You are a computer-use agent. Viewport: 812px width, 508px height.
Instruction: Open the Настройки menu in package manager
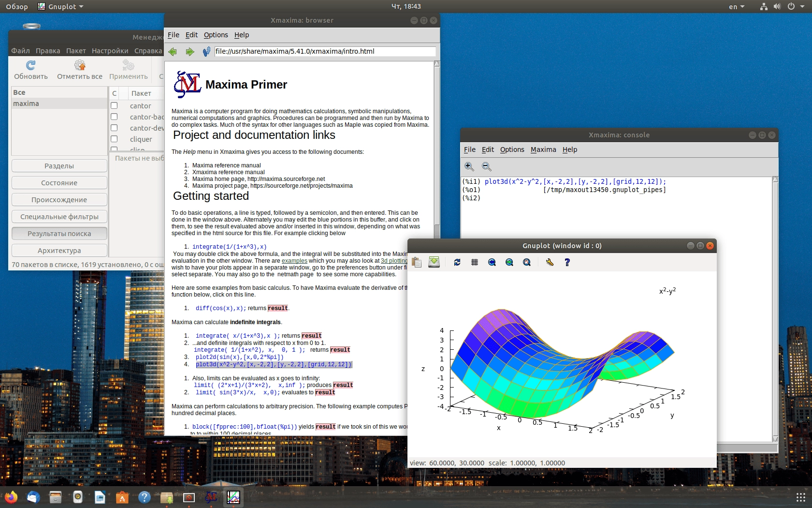[x=110, y=51]
